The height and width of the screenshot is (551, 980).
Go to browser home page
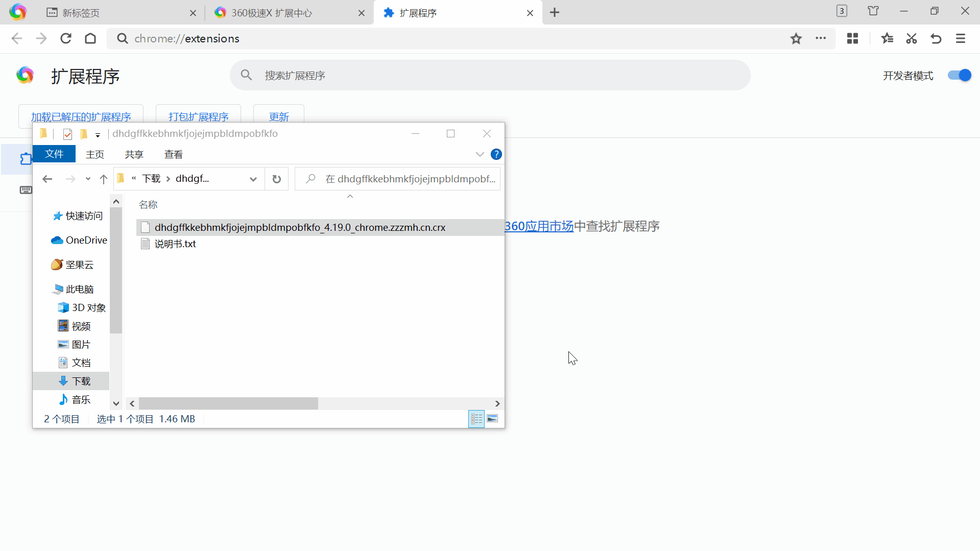point(90,38)
